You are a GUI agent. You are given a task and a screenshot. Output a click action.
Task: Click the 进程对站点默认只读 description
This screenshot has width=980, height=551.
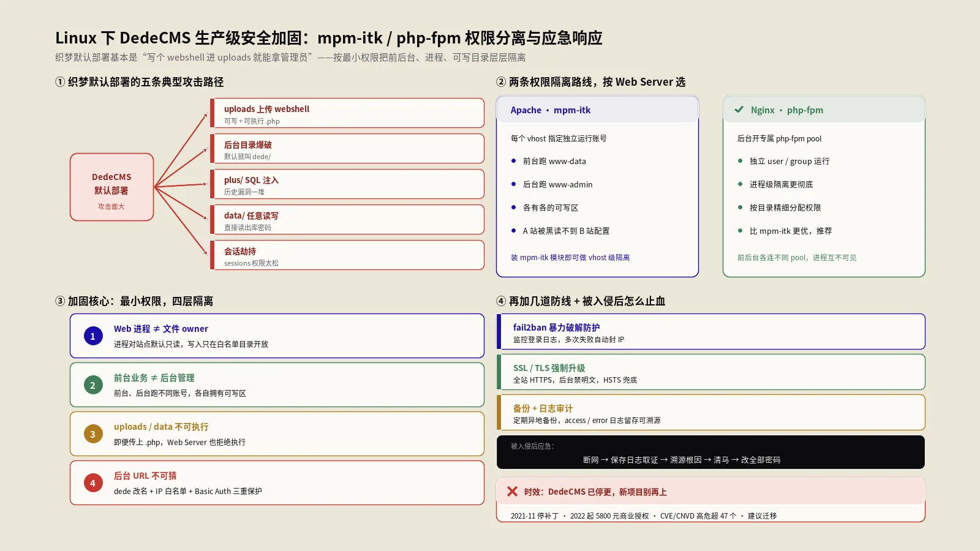[x=191, y=344]
